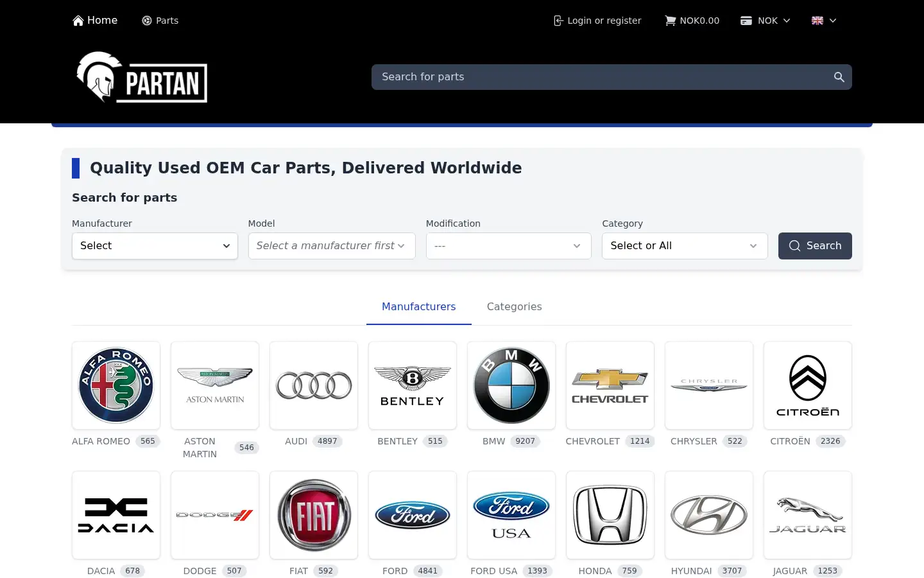Click the HYUNDAI name label
This screenshot has height=578, width=924.
pos(691,571)
